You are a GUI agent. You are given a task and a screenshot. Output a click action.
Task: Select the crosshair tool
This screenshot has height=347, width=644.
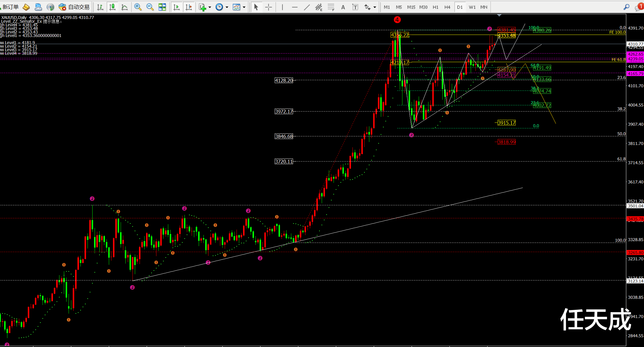point(268,7)
